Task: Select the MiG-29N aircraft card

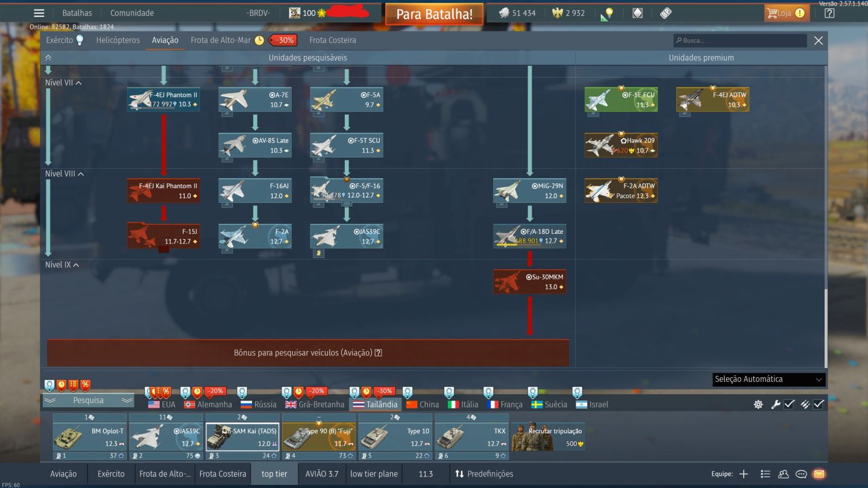Action: point(530,190)
